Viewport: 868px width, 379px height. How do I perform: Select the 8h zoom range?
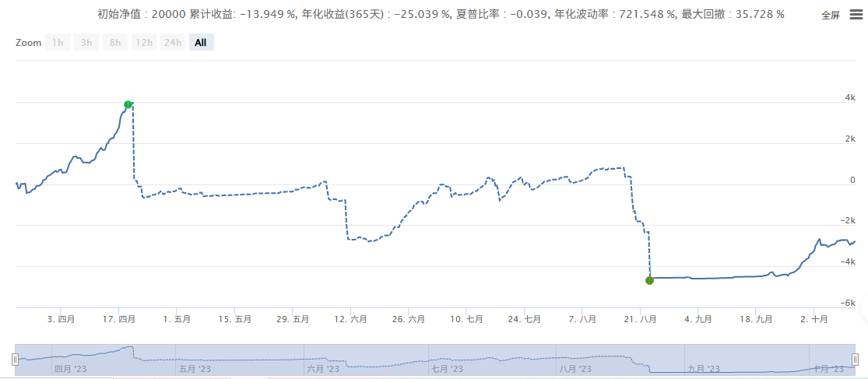(x=115, y=43)
